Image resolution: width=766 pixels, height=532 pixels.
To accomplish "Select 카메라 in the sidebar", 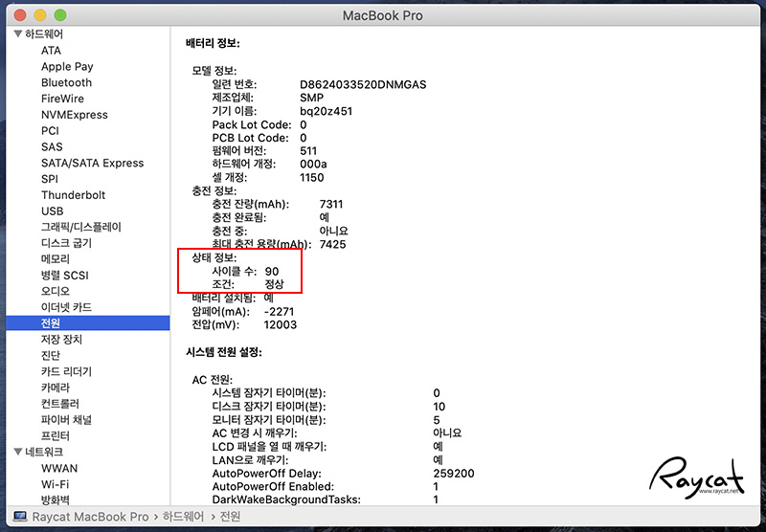I will tap(56, 388).
